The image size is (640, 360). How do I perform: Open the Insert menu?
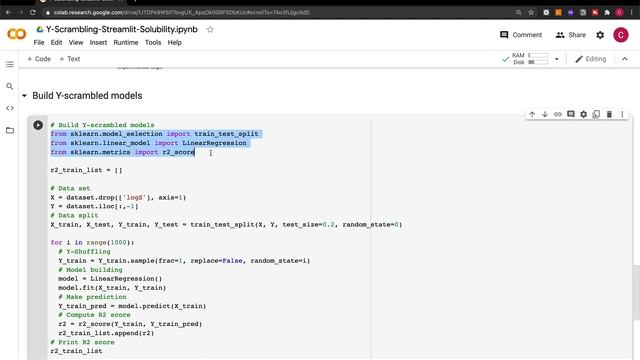[98, 42]
